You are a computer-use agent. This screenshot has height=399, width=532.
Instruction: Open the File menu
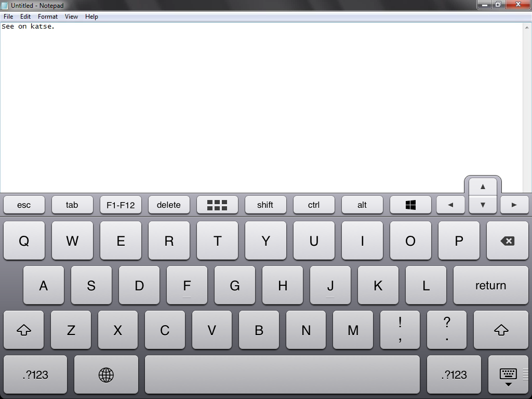point(8,17)
